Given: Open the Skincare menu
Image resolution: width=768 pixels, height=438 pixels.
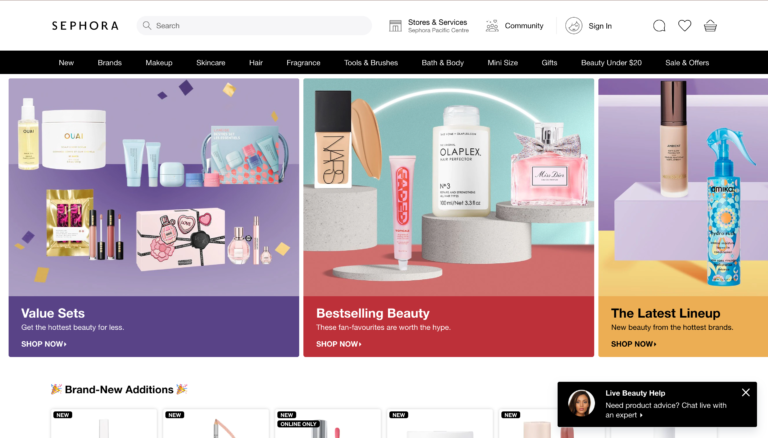Looking at the screenshot, I should coord(211,63).
